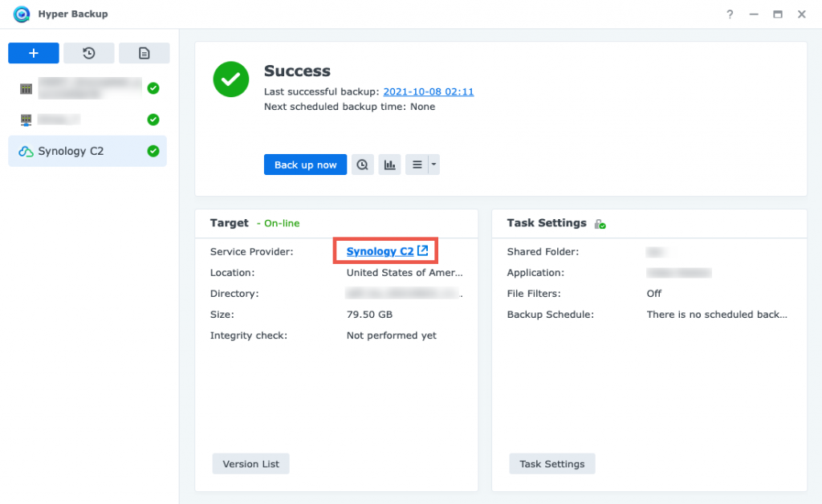Open the backup explorer magnifier-clock icon
The image size is (822, 504).
362,165
